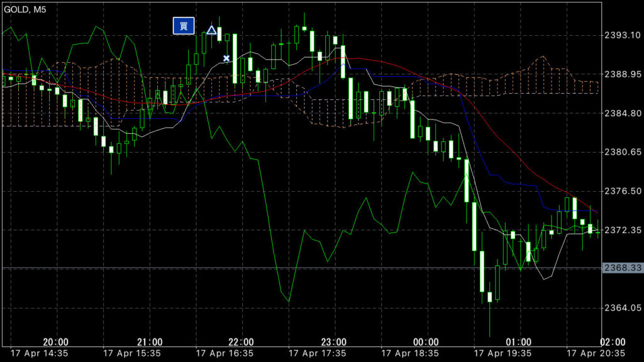Click the blue buy (買) order icon

coord(184,26)
